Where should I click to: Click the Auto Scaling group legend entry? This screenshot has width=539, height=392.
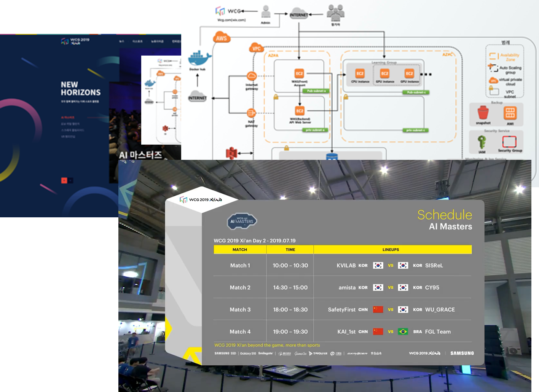point(505,69)
